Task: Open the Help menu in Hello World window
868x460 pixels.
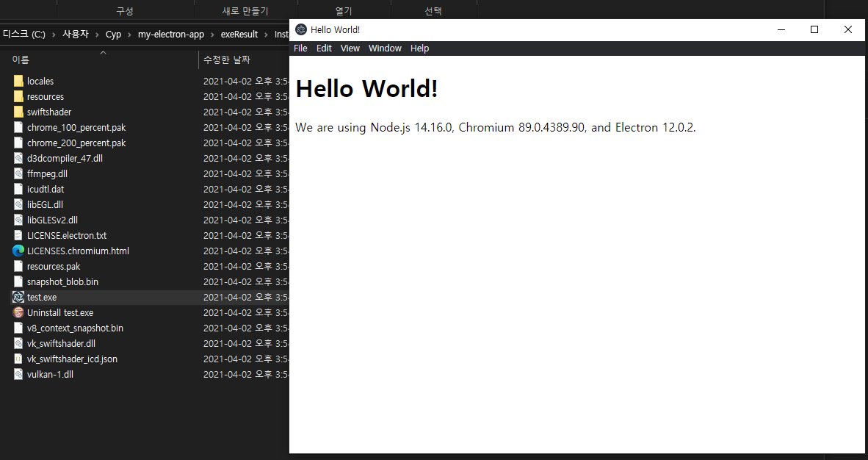Action: (x=419, y=48)
